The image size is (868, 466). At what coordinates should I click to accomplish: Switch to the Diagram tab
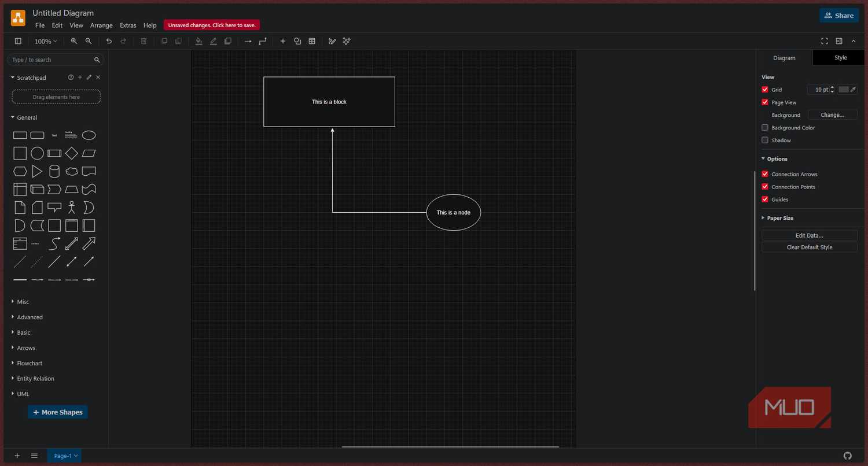click(x=784, y=58)
